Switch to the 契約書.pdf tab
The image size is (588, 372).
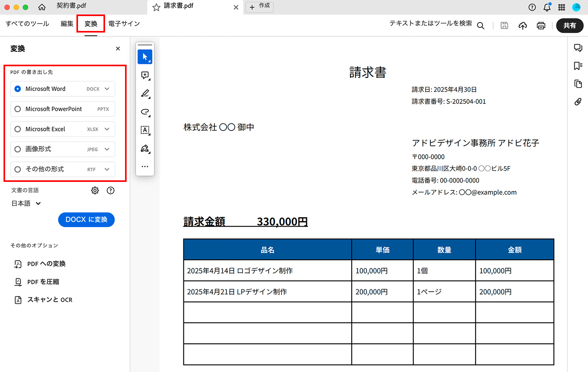[71, 5]
